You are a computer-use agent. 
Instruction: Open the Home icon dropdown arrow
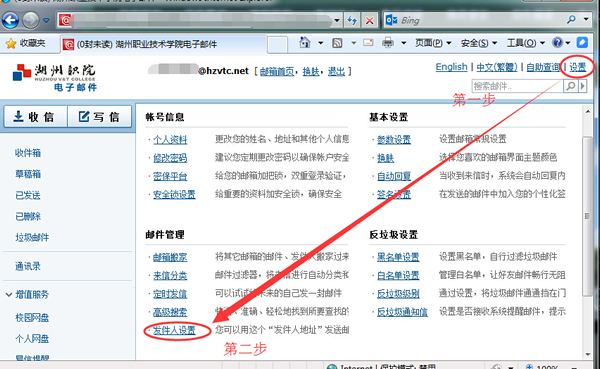pyautogui.click(x=320, y=43)
